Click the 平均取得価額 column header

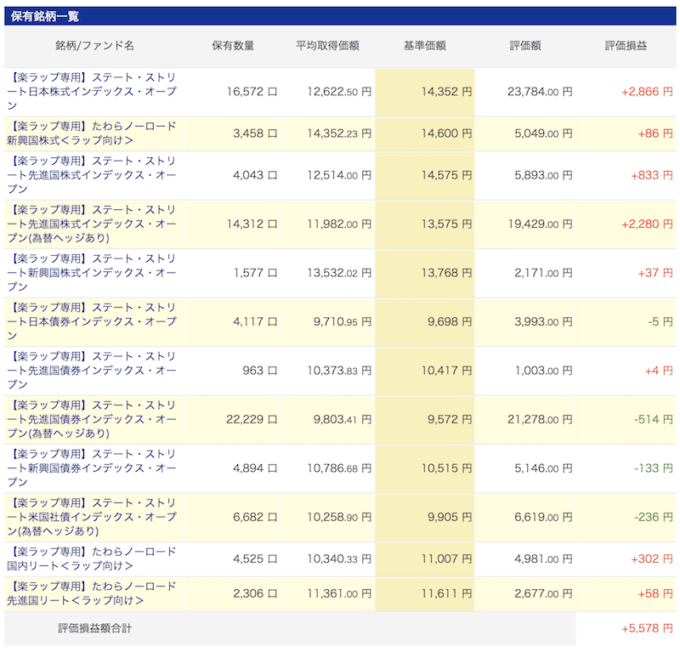tap(327, 46)
